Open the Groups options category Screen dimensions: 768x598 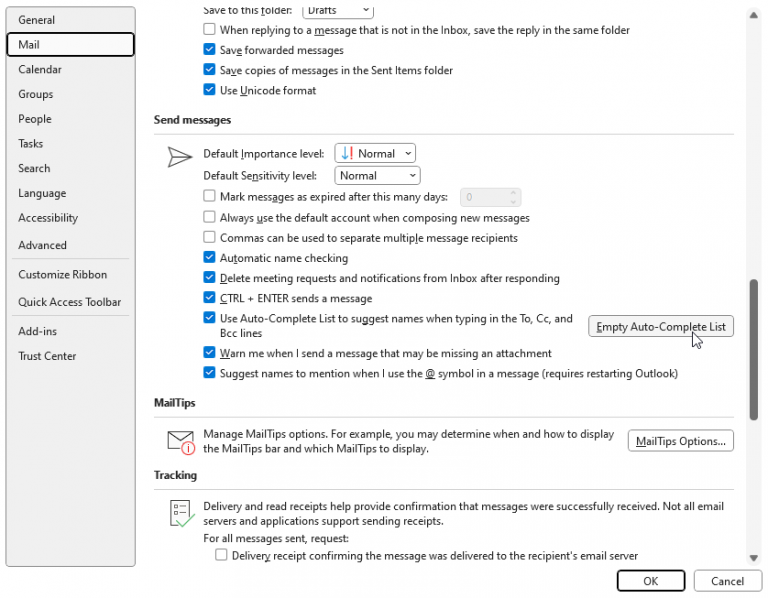(x=71, y=94)
